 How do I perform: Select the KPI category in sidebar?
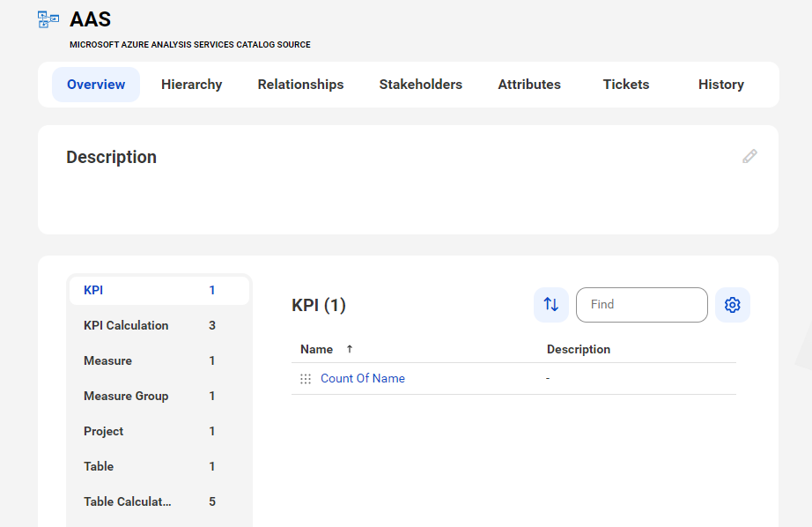tap(159, 290)
